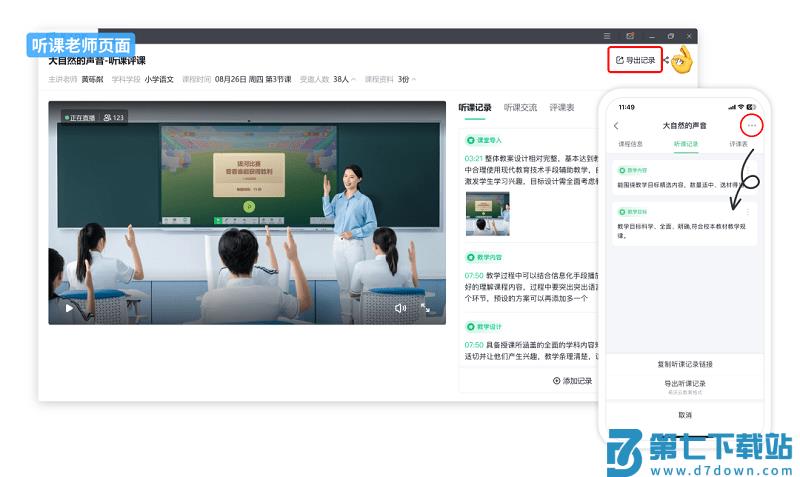
Task: Click the 123 viewer count badge
Action: (113, 117)
